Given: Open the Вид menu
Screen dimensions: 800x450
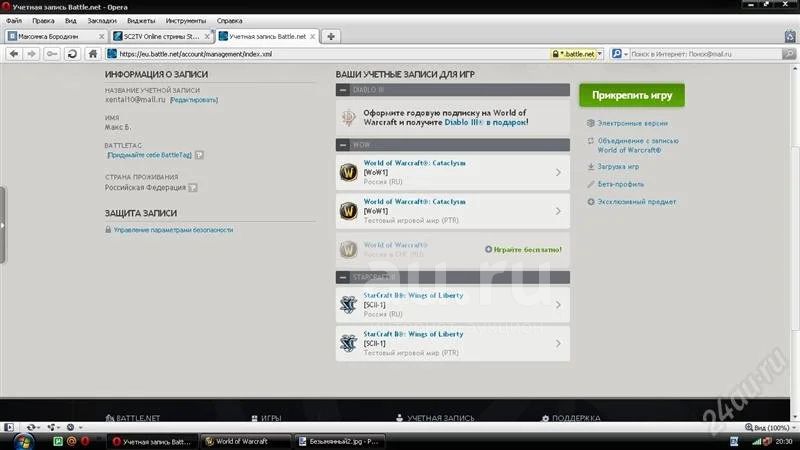Looking at the screenshot, I should pyautogui.click(x=70, y=21).
